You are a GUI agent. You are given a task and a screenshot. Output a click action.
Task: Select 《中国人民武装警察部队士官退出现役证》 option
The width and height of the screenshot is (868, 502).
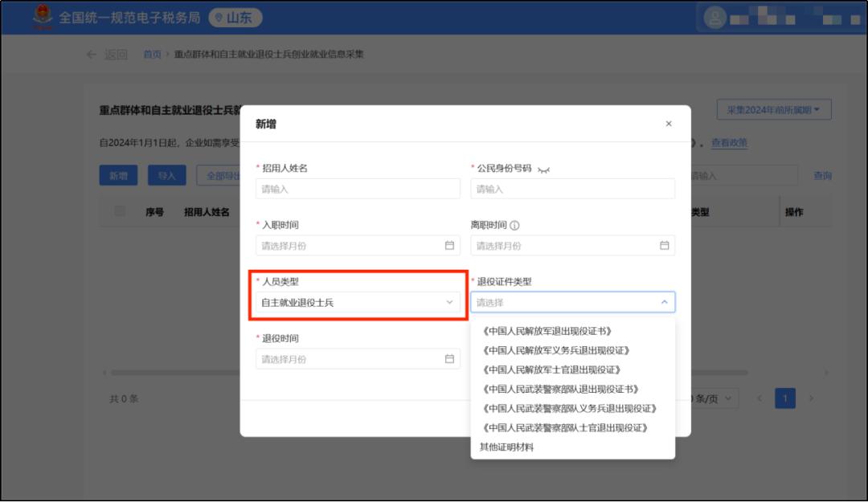coord(563,427)
